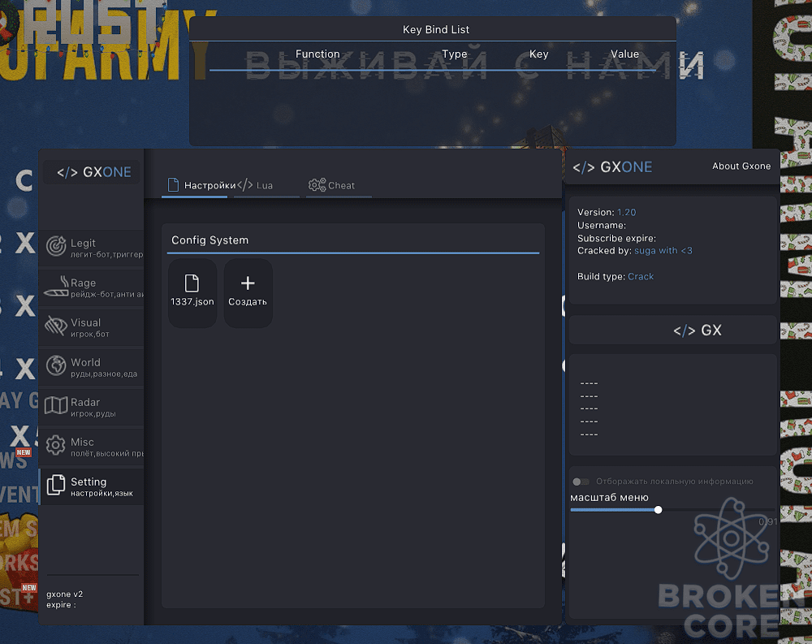Toggle the Отображать локальную информацию switch
Screen dimensions: 812x644
(581, 482)
